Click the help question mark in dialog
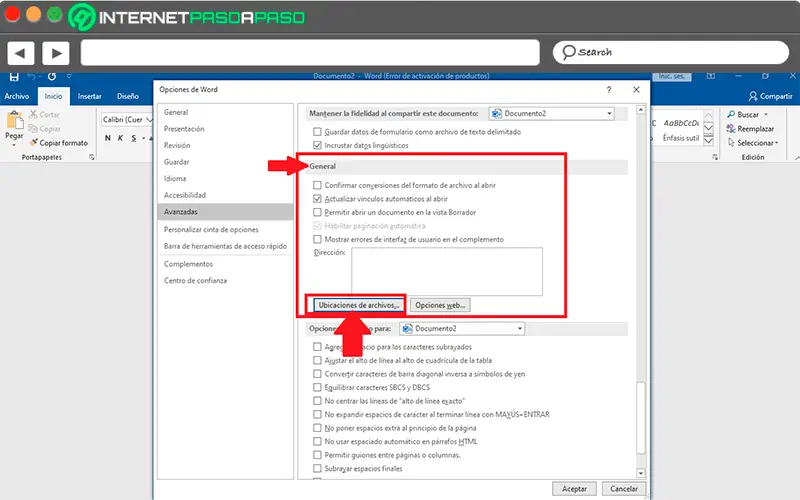This screenshot has height=500, width=800. [x=609, y=89]
